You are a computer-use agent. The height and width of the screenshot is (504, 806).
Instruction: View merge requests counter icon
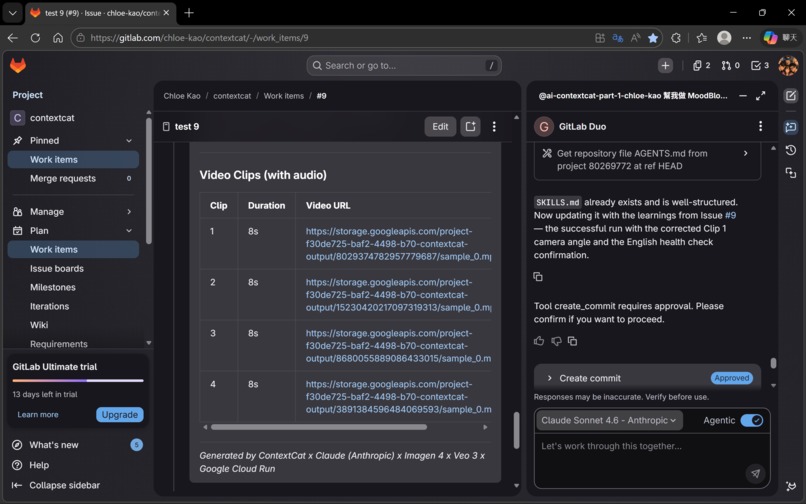click(730, 65)
